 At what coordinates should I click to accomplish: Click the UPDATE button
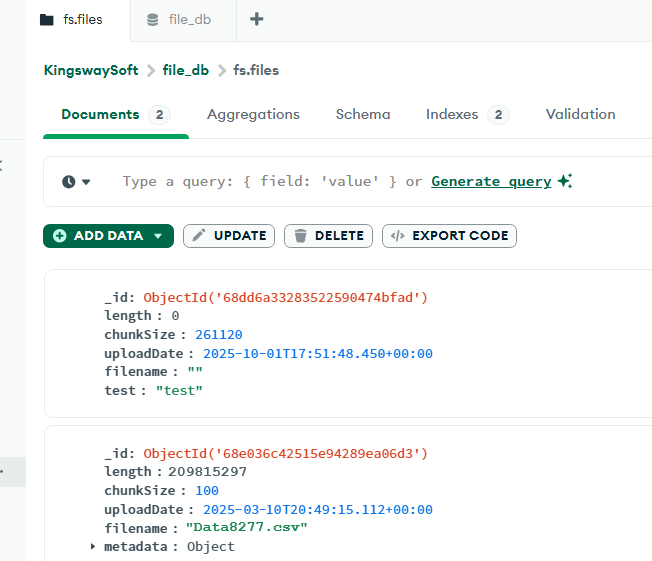[x=229, y=236]
